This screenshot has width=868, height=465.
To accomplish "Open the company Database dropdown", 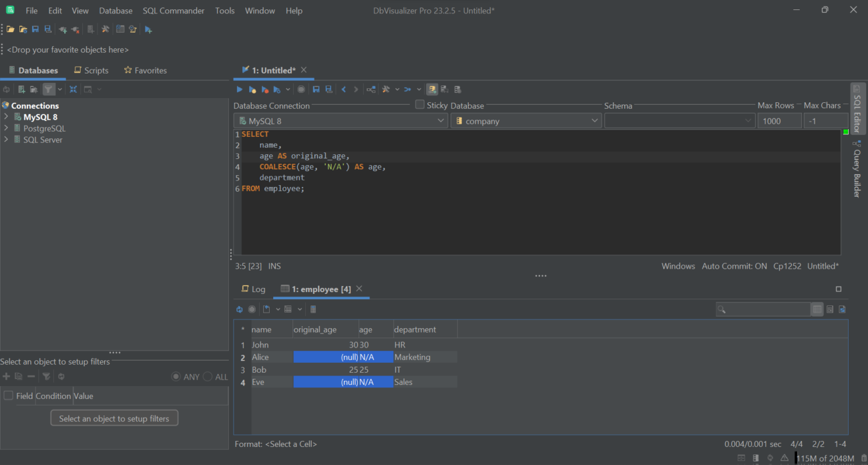I will click(594, 120).
